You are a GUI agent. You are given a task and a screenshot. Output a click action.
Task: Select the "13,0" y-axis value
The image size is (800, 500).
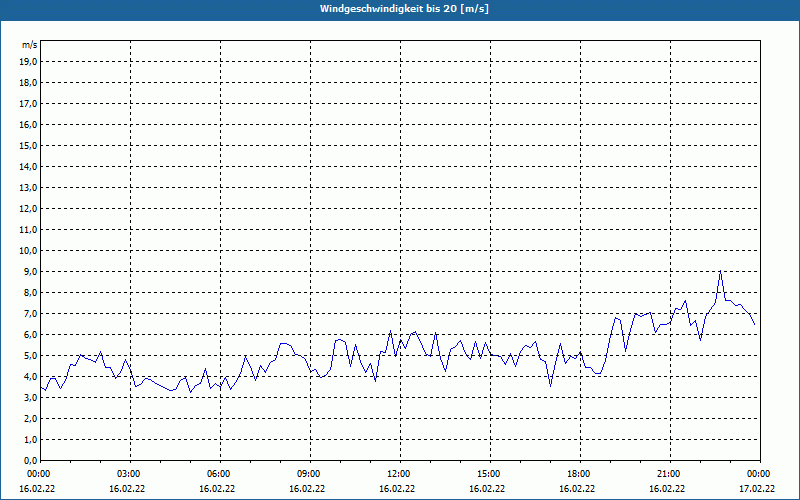pos(29,188)
